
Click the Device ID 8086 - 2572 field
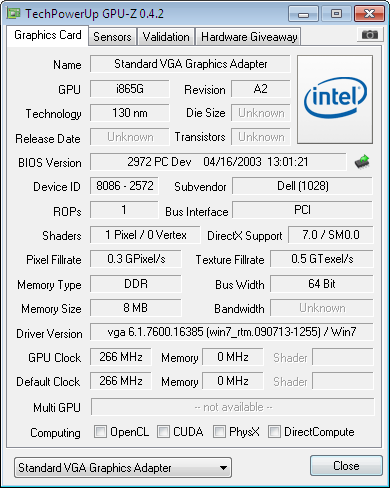tap(124, 186)
